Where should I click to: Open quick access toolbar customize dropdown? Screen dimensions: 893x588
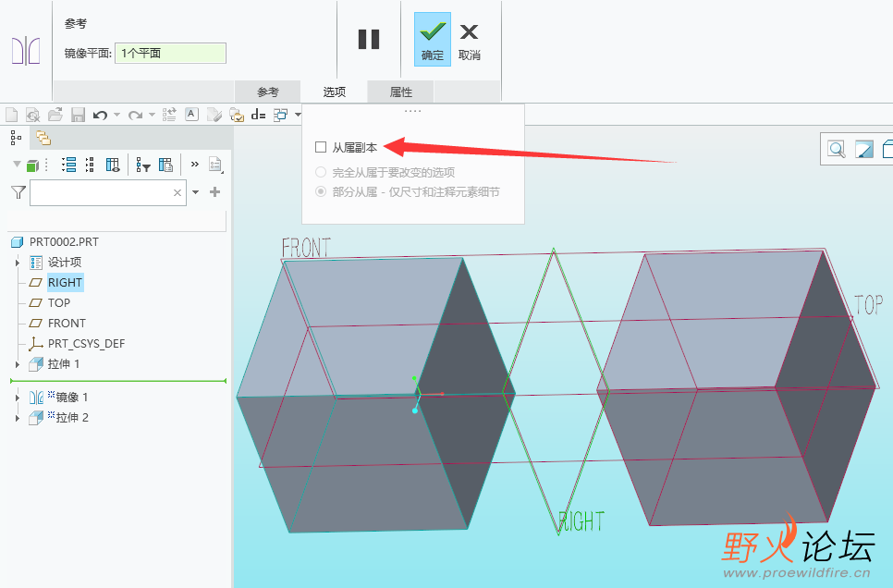point(298,115)
